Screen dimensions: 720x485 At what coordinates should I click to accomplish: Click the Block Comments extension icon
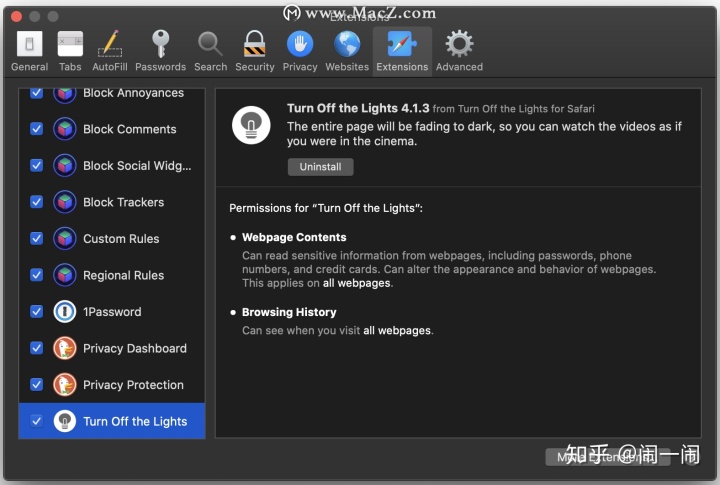(x=65, y=129)
